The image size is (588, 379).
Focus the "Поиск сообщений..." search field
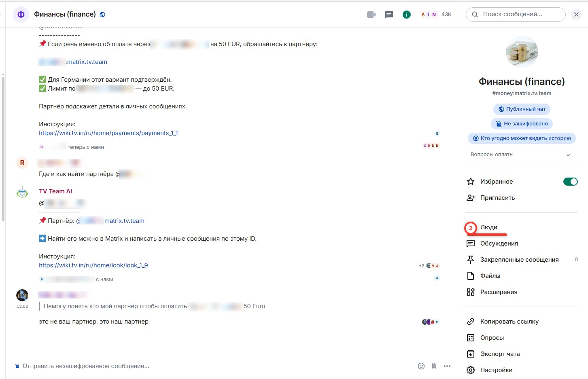(516, 15)
